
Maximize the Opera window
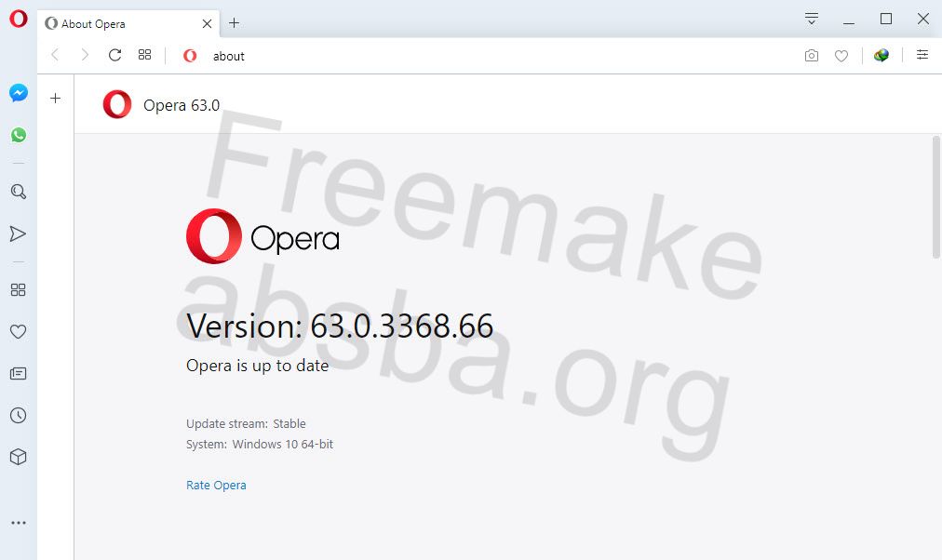tap(886, 20)
